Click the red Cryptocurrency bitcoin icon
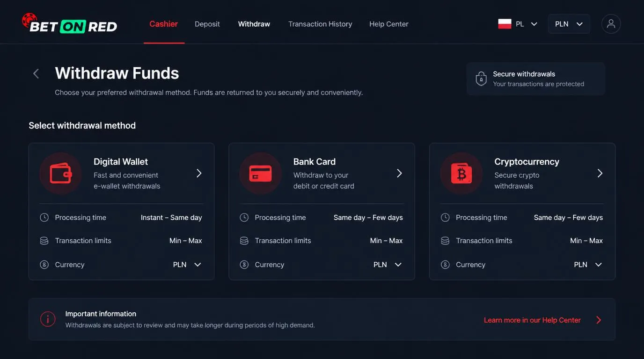 coord(461,173)
